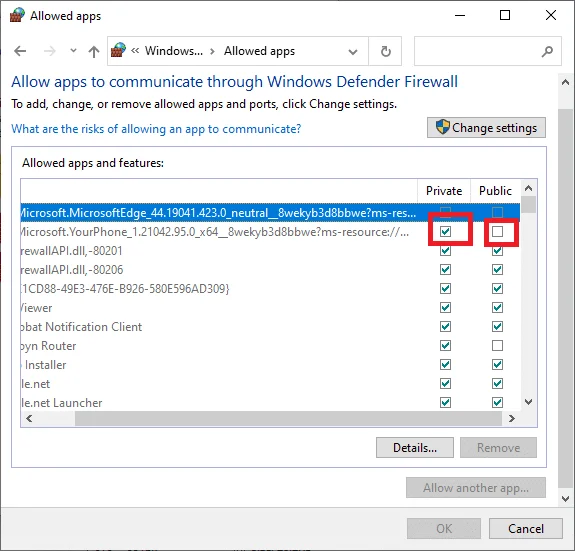Select the Windows... breadcrumb item
575x551 pixels.
click(x=174, y=51)
